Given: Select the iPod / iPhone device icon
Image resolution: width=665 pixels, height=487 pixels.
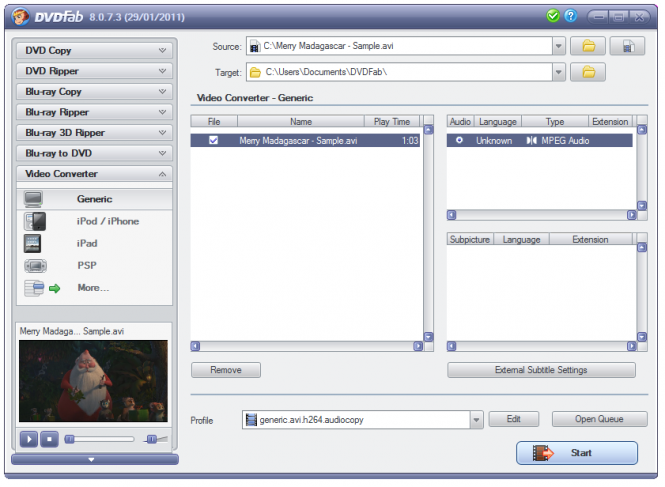Looking at the screenshot, I should click(35, 221).
